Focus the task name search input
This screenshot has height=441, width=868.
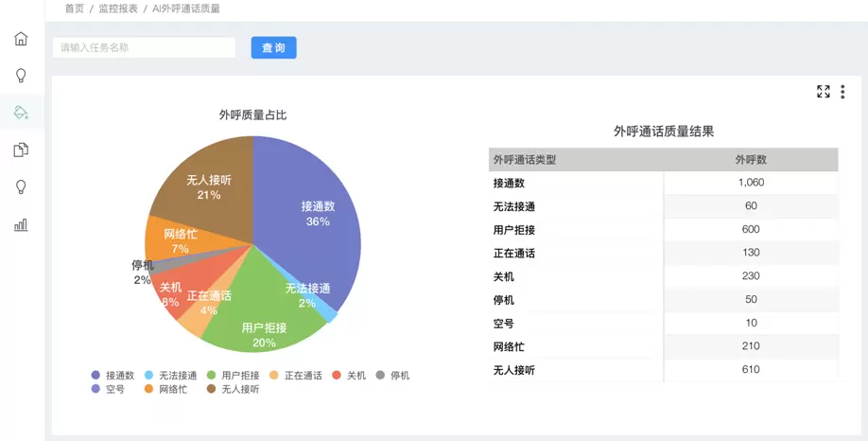[x=144, y=47]
